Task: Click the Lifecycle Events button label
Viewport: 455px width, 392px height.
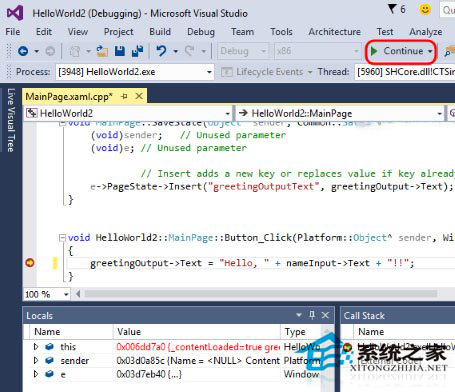Action: (x=270, y=72)
